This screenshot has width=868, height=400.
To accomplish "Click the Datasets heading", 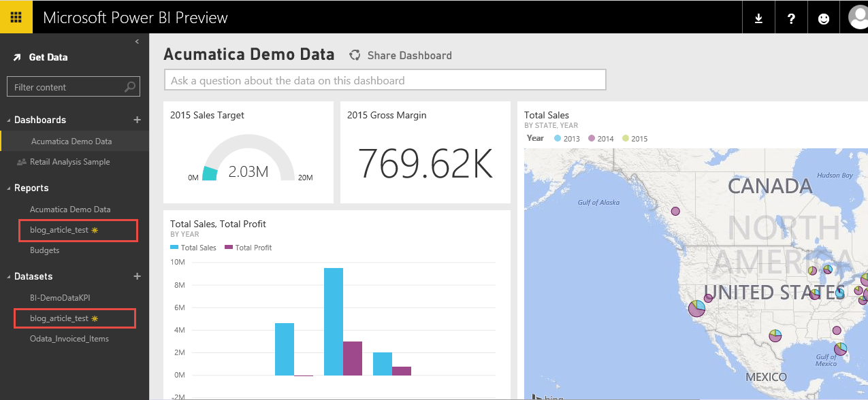I will pos(33,276).
